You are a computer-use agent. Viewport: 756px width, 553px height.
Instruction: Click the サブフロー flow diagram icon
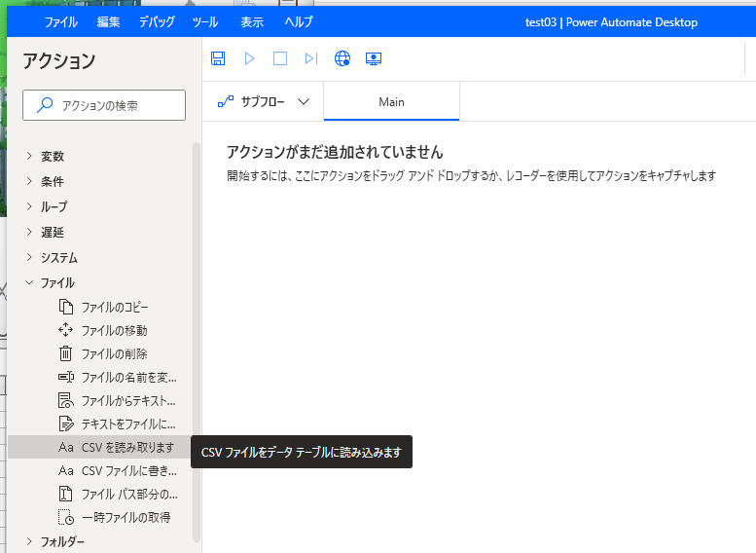coord(226,101)
